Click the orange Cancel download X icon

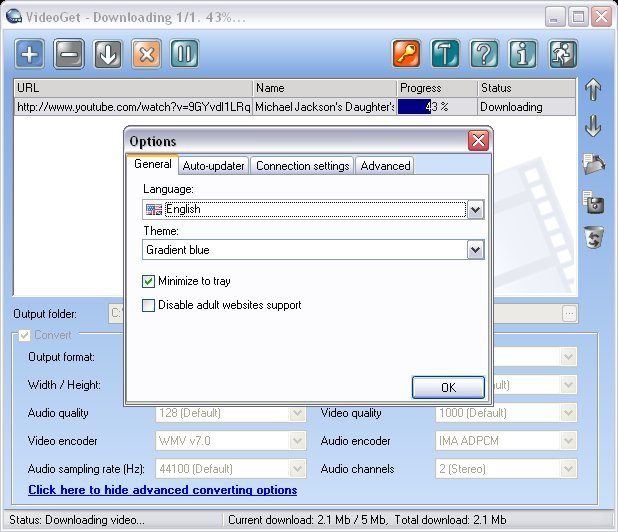coord(146,54)
